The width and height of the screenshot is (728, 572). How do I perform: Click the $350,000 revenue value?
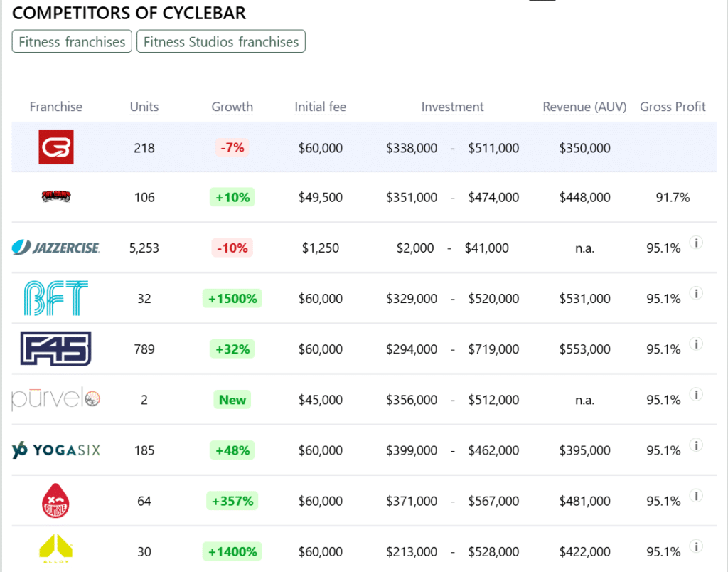tap(584, 148)
